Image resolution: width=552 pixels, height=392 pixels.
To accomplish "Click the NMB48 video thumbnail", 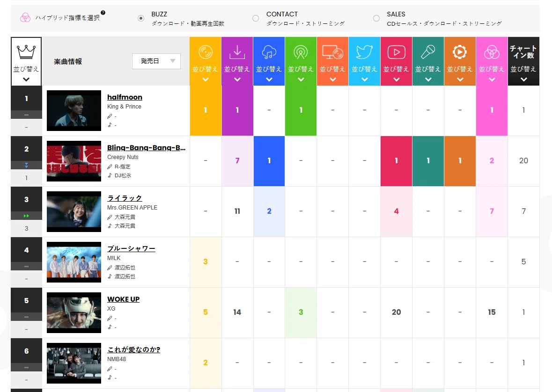I will tap(74, 363).
